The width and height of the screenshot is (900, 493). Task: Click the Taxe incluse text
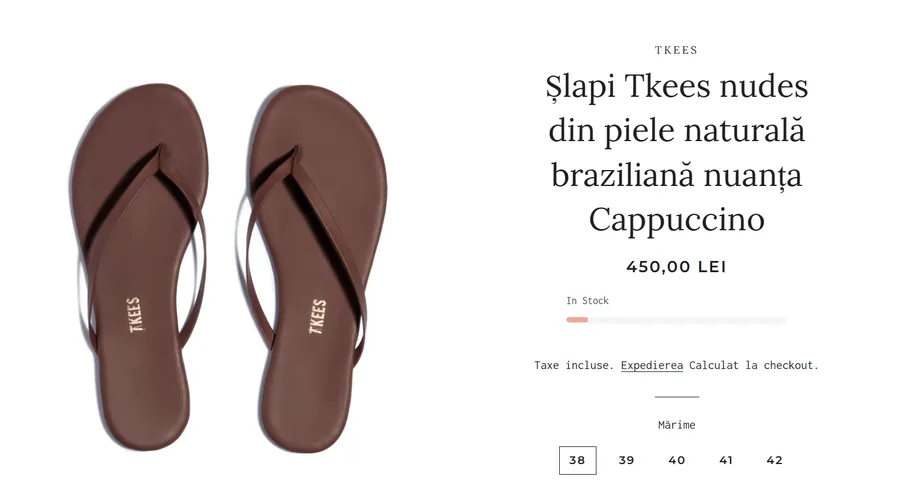pos(574,366)
